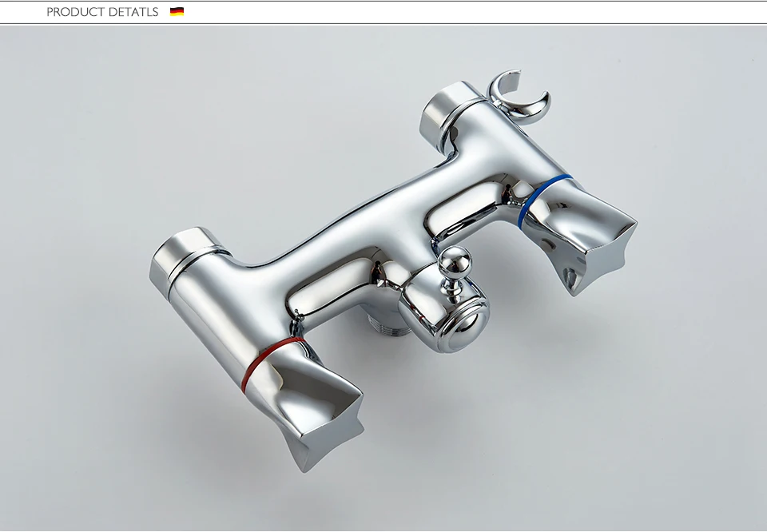Click the "PRODUCT DETATLS" heading text
Image resolution: width=767 pixels, height=532 pixels.
pyautogui.click(x=102, y=12)
